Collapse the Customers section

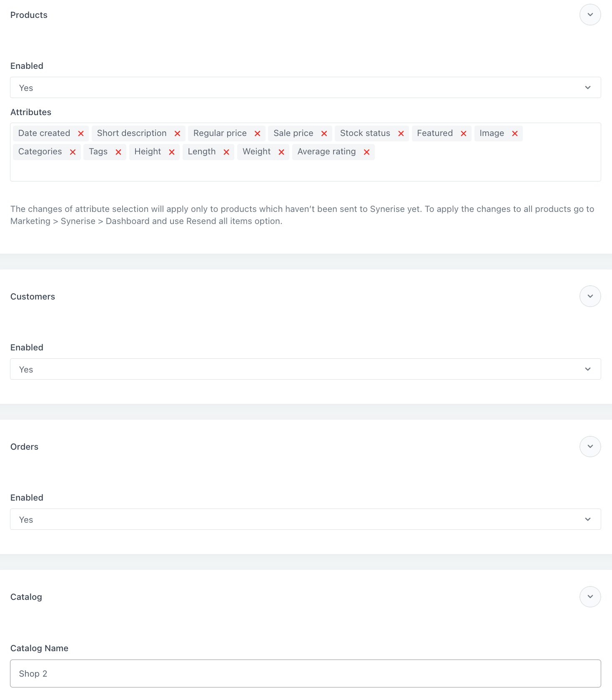590,296
